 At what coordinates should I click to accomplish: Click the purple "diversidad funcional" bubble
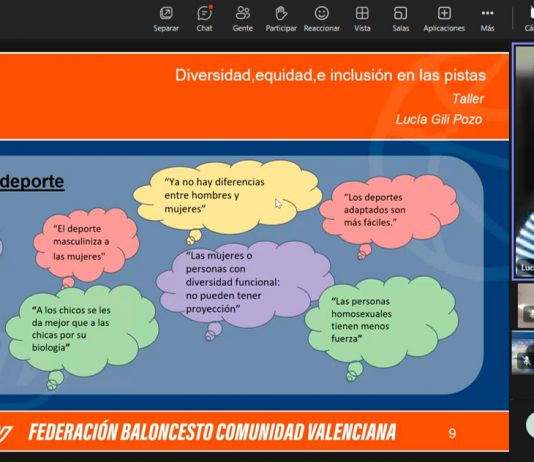click(245, 283)
